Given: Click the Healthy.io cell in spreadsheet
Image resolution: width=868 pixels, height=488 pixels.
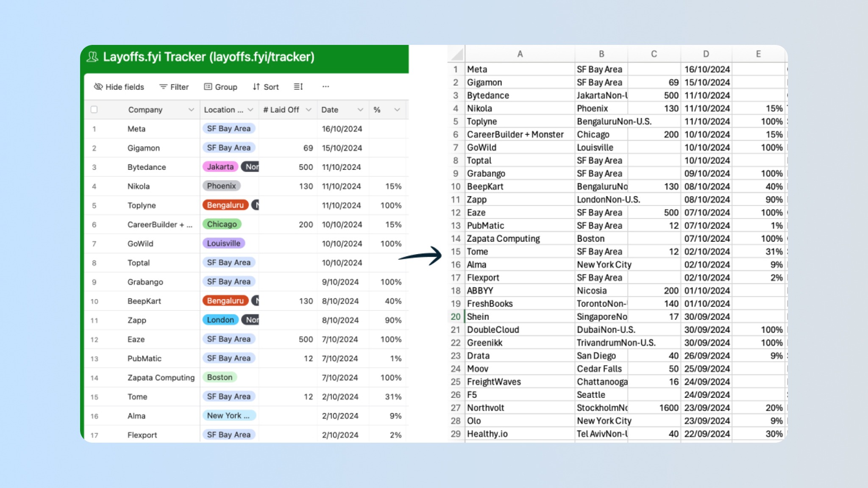Looking at the screenshot, I should (x=520, y=434).
